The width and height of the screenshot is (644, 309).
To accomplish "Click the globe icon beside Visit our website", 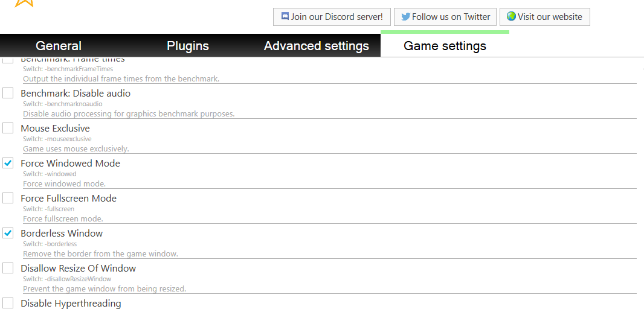I will coord(511,16).
